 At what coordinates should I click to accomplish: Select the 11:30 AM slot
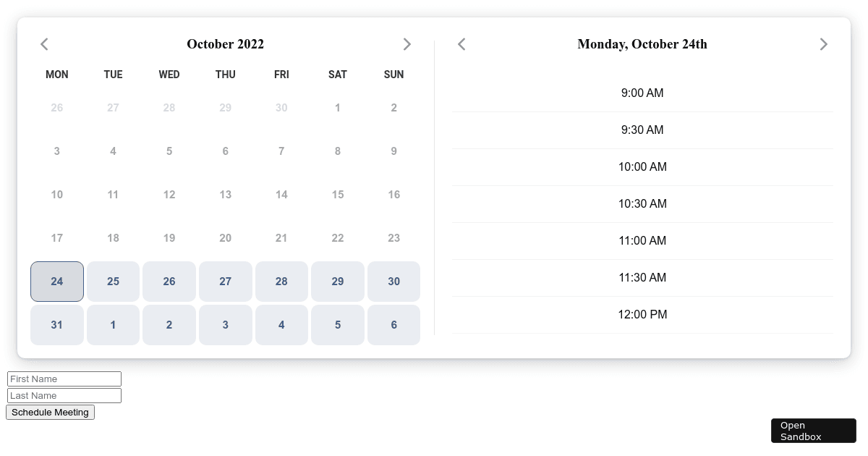[642, 277]
